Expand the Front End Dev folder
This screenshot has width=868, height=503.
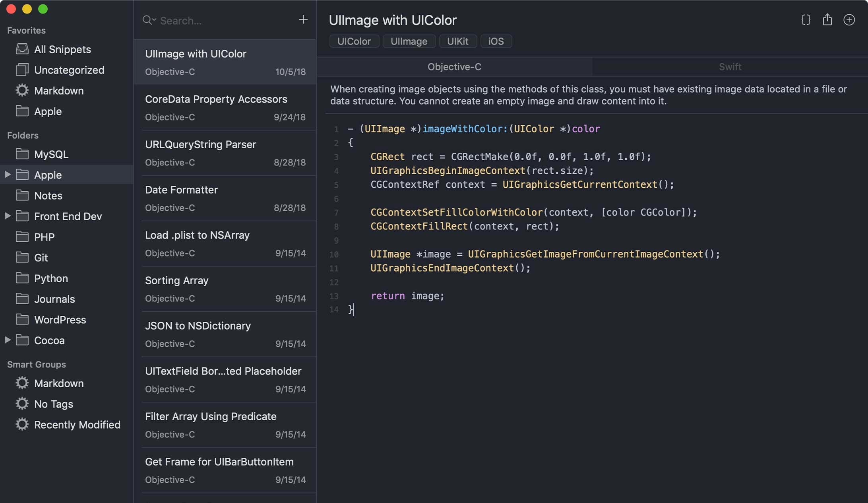(8, 216)
